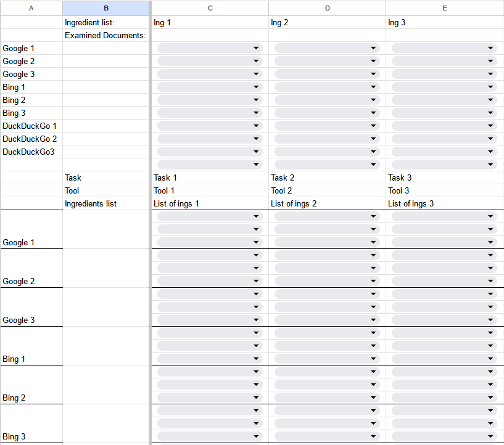Select the "DuckDuckGo 2" label cell

(x=31, y=139)
